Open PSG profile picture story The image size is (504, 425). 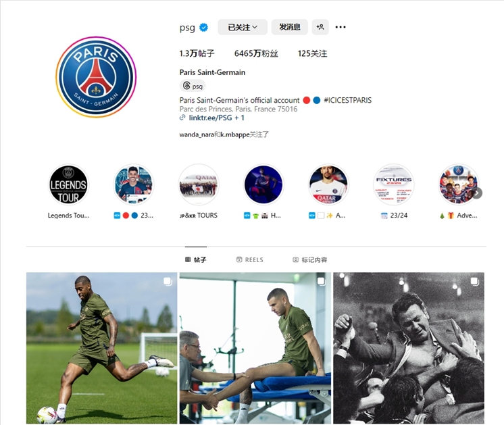[x=96, y=77]
